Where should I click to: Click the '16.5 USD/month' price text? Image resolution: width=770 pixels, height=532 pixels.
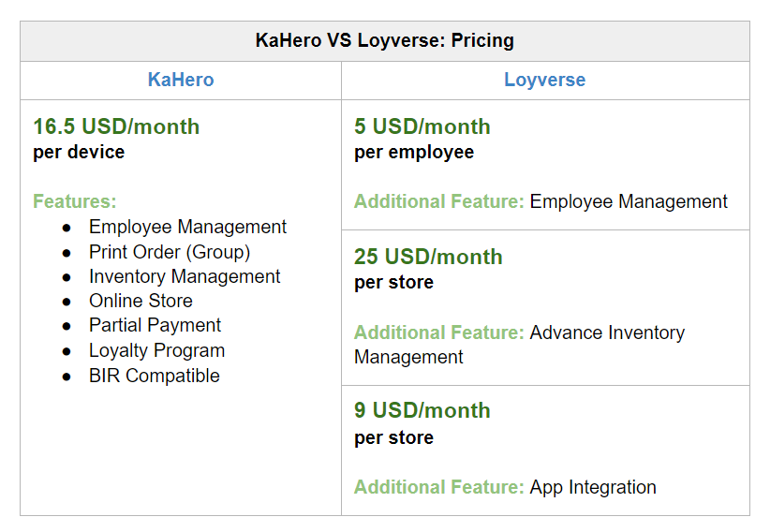116,126
